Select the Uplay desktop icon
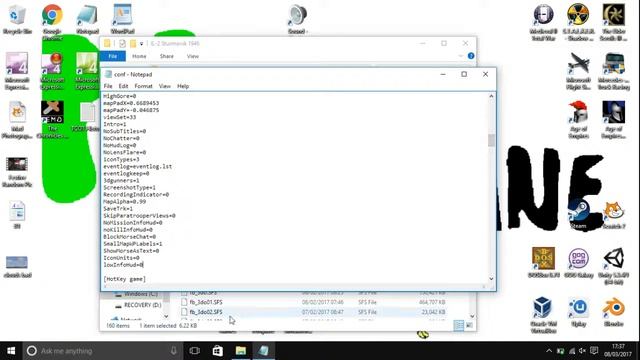This screenshot has width=640, height=360. pos(578,312)
